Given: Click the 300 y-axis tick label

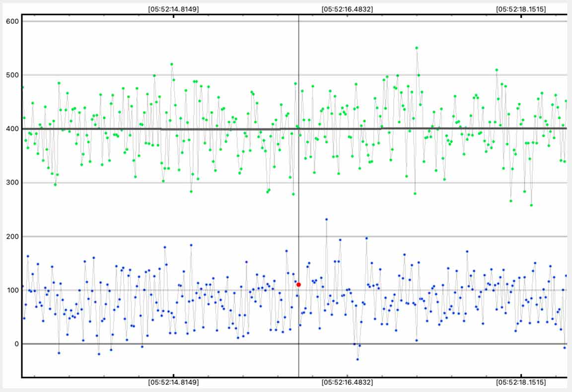Looking at the screenshot, I should tap(12, 183).
